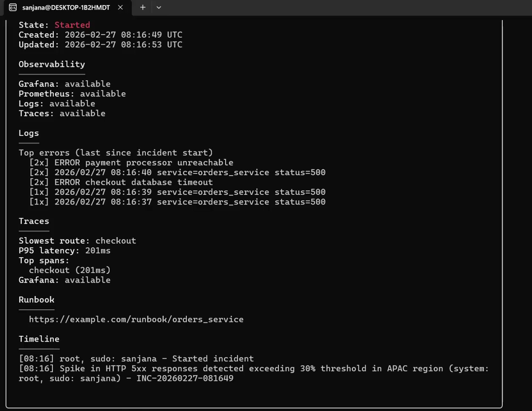Click the Logs section heading
Viewport: 532px width, 411px height.
pos(29,133)
